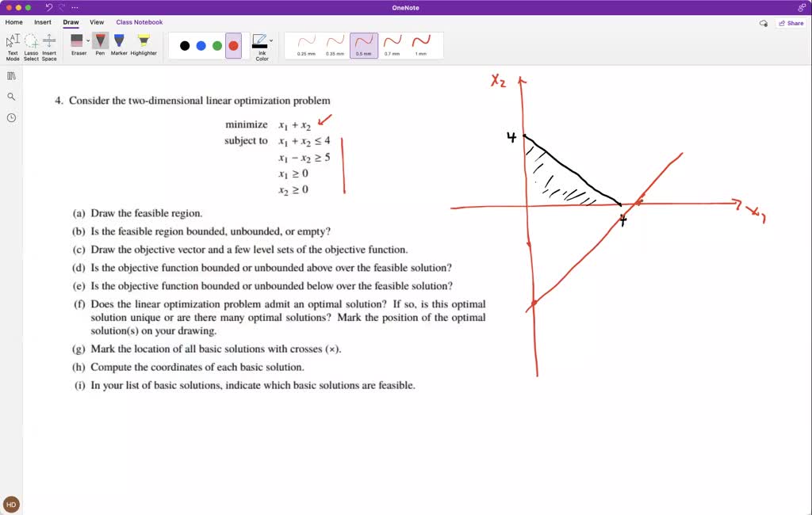Open recent notes clock icon
Image resolution: width=812 pixels, height=515 pixels.
(x=11, y=118)
